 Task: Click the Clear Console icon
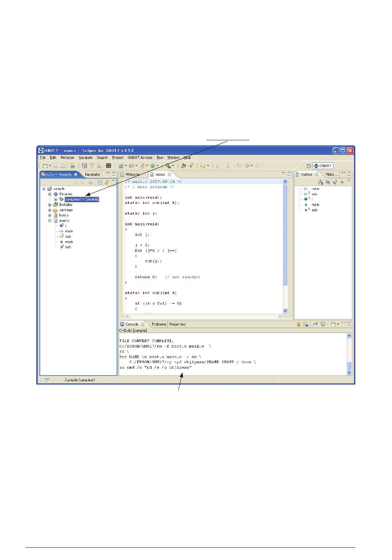pyautogui.click(x=306, y=324)
